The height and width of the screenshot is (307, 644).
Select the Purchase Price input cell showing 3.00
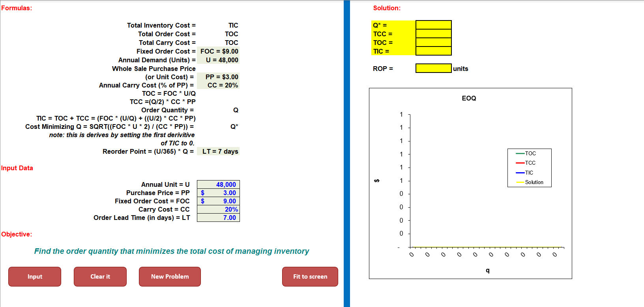pos(218,193)
